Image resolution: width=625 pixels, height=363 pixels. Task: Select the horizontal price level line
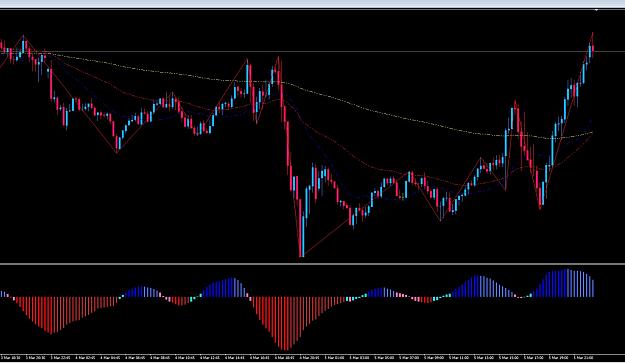pos(312,51)
